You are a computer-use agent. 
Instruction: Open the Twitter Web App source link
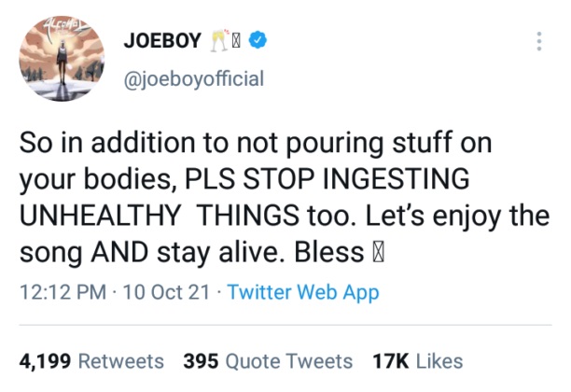303,293
